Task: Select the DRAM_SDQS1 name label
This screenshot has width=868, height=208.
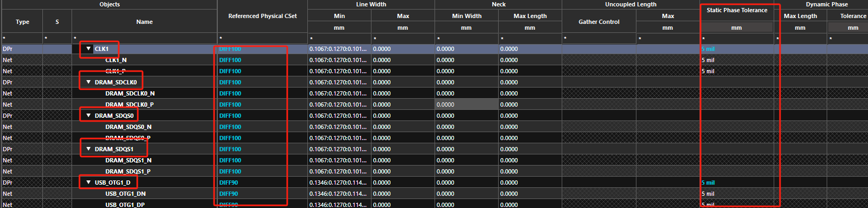Action: 114,149
